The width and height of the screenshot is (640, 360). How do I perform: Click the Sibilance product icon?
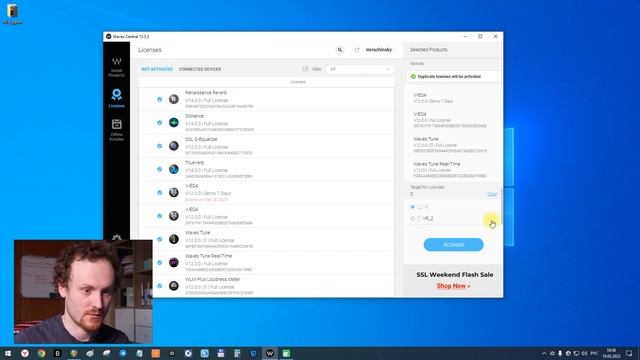[x=174, y=122]
